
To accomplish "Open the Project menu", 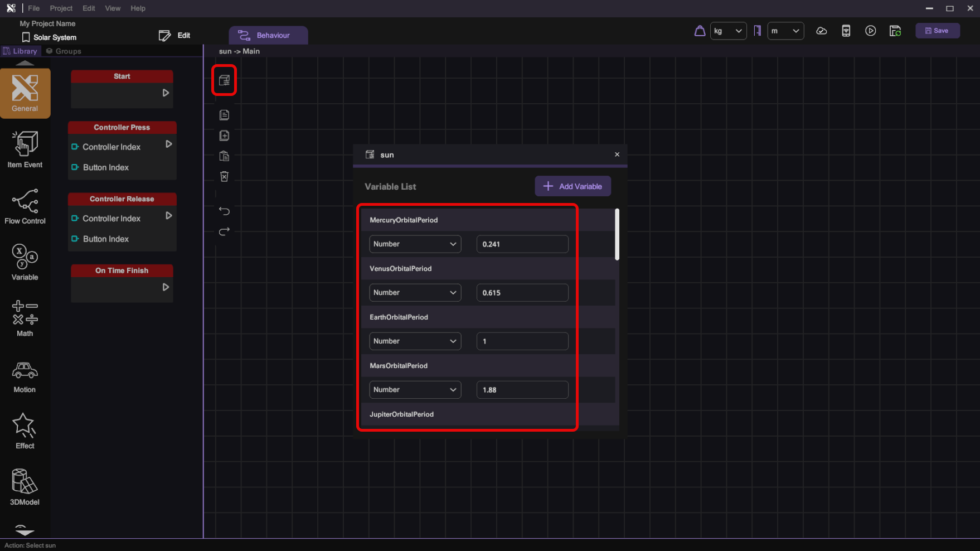I will click(x=61, y=8).
